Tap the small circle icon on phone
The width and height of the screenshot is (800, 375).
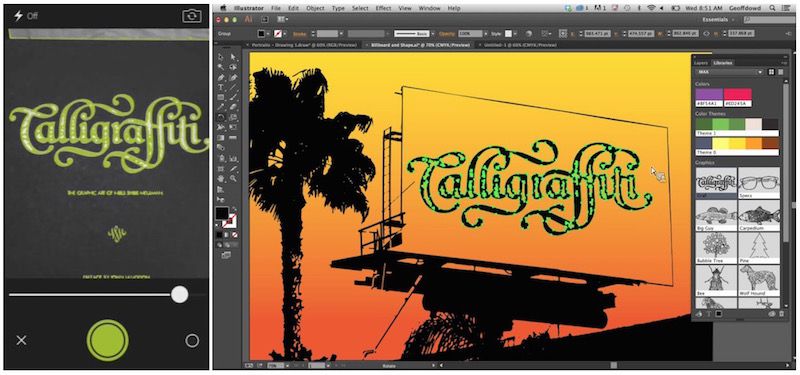coord(192,341)
